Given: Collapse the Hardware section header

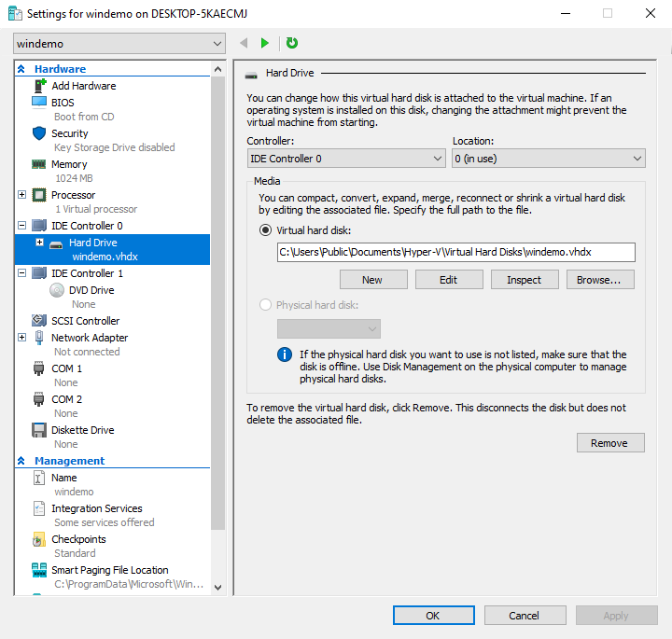Looking at the screenshot, I should click(22, 69).
